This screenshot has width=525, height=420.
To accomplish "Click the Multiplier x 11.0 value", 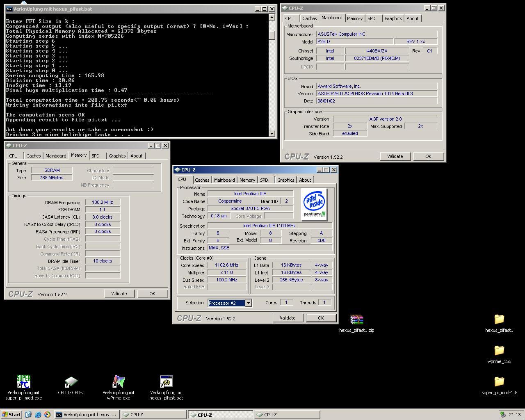I will pos(226,272).
